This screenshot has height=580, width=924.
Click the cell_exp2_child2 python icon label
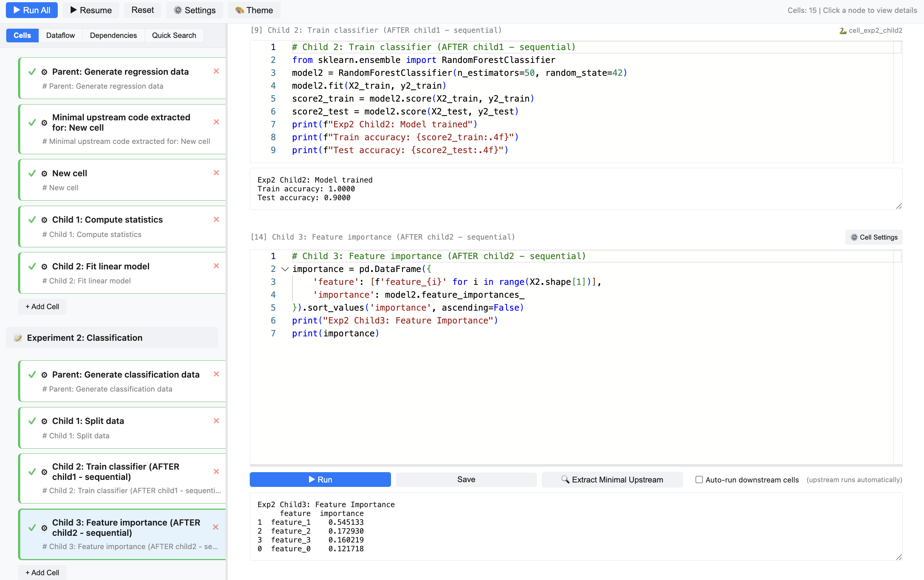coord(870,30)
